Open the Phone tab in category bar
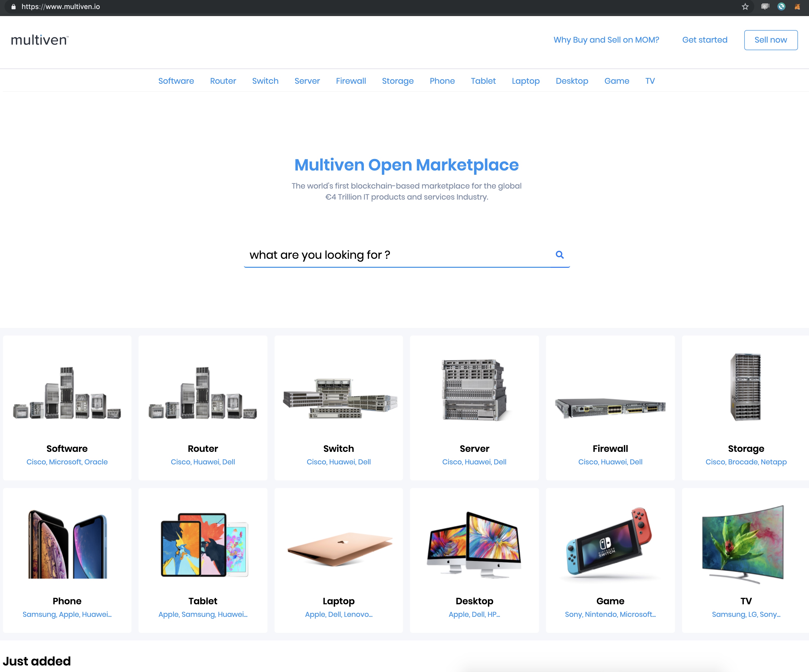Screen dimensions: 809x672 [x=442, y=81]
